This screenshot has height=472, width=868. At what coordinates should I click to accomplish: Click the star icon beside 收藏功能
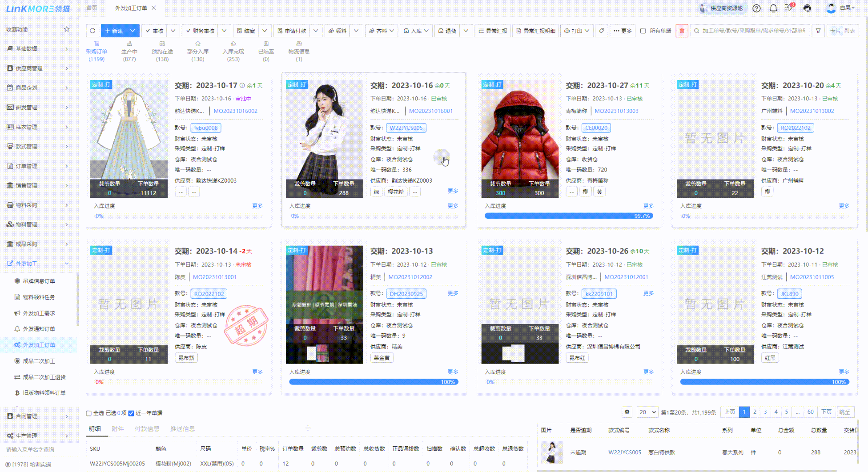(67, 29)
